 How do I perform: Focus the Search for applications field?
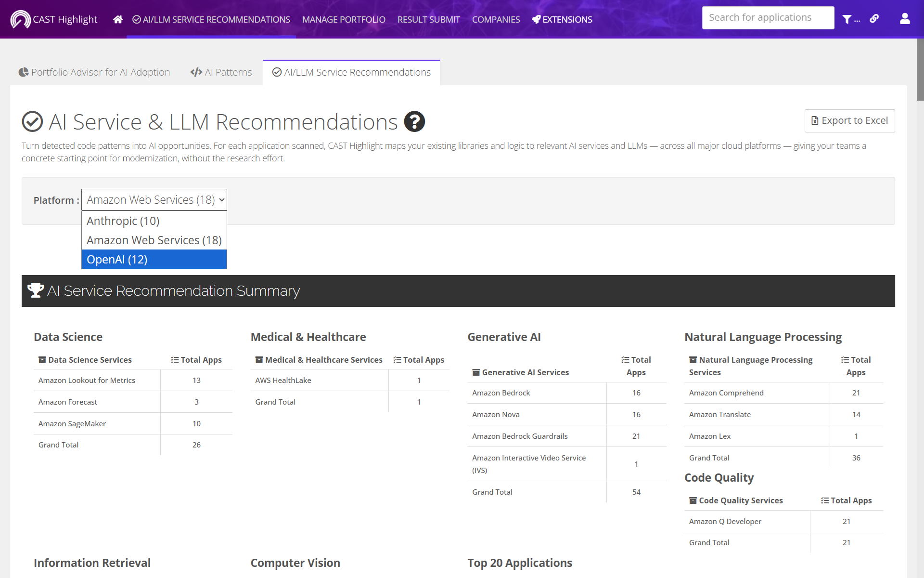pos(768,18)
